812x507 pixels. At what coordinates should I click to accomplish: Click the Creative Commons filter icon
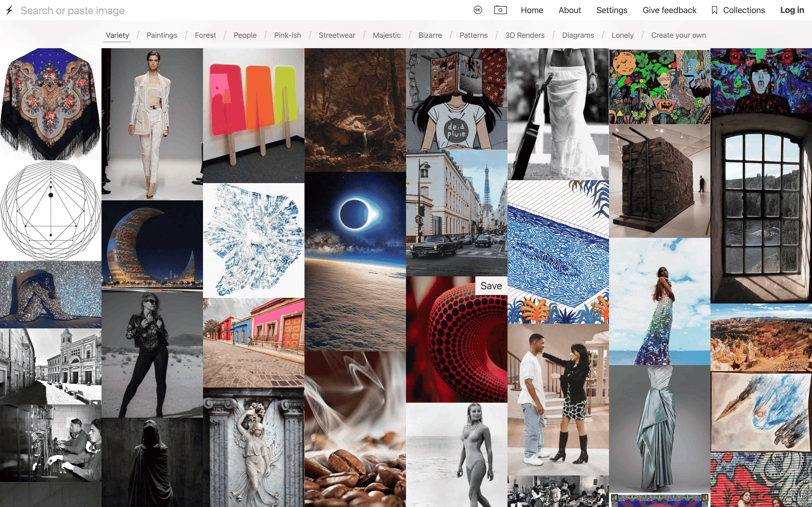click(x=478, y=10)
